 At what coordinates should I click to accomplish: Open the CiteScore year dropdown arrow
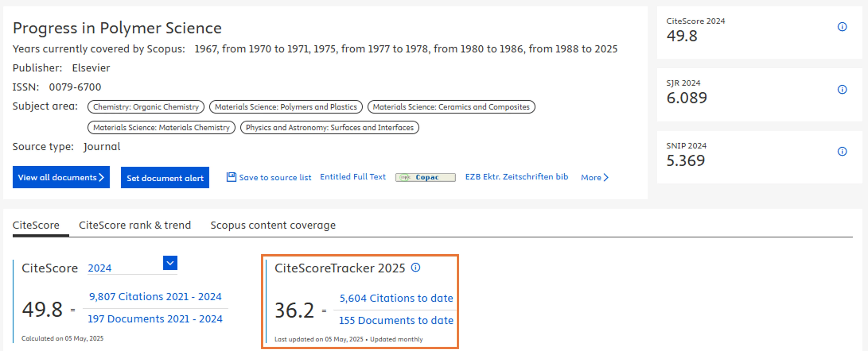pyautogui.click(x=170, y=263)
